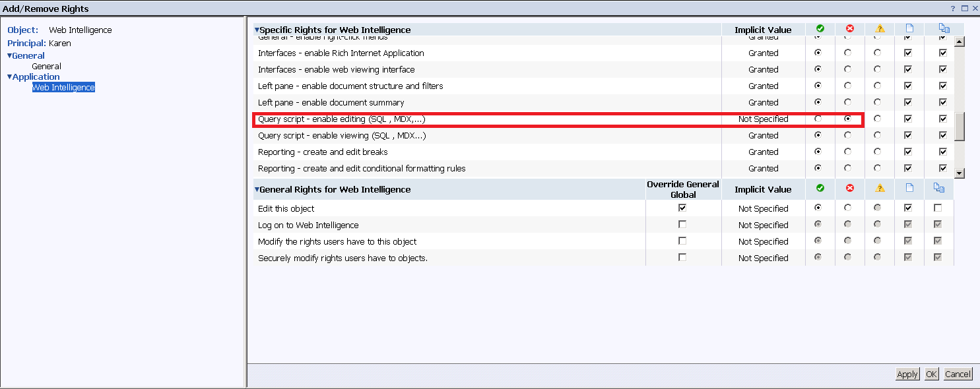Select Web Intelligence under Application
980x389 pixels.
click(x=63, y=87)
